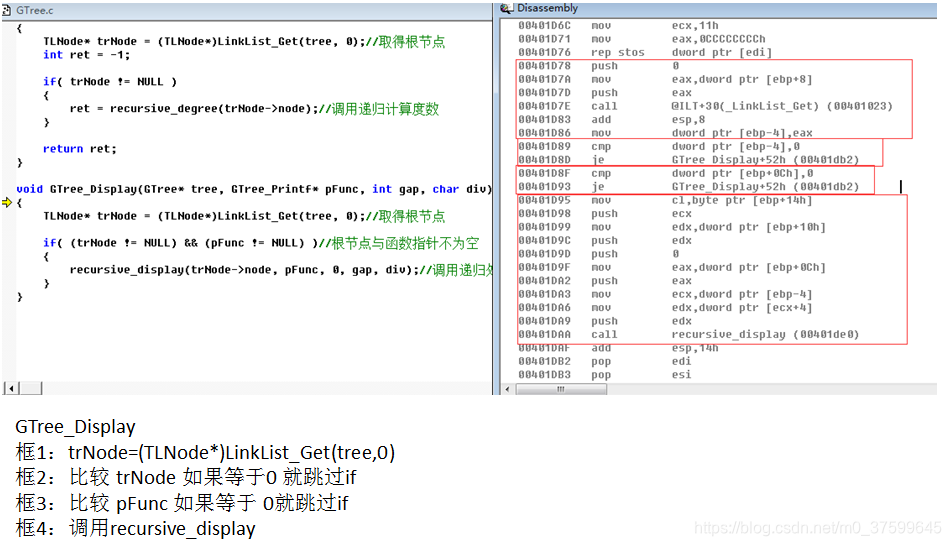This screenshot has width=951, height=546.
Task: Click the line 'return ret;'
Action: pos(79,149)
